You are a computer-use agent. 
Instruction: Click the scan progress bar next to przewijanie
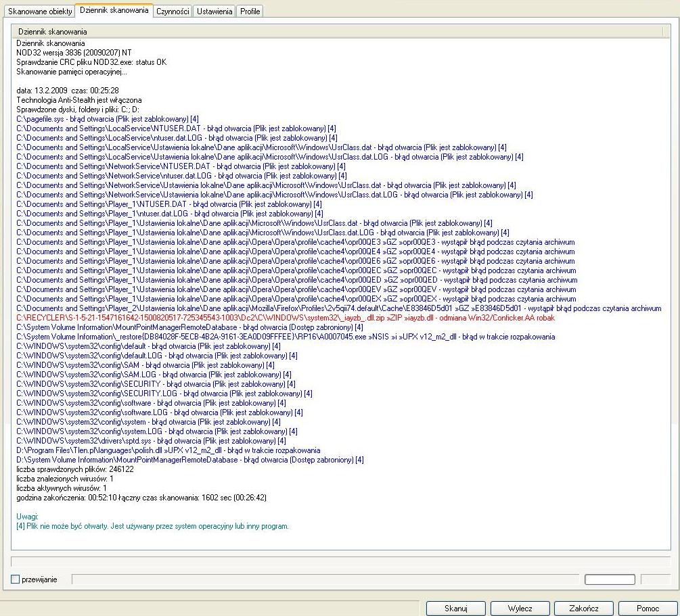pyautogui.click(x=325, y=579)
